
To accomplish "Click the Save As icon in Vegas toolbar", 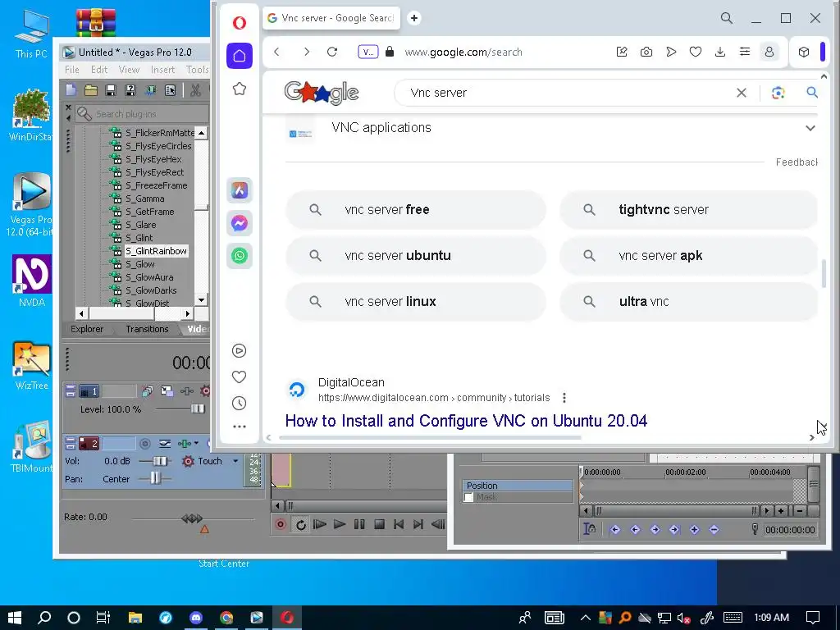I will (130, 90).
